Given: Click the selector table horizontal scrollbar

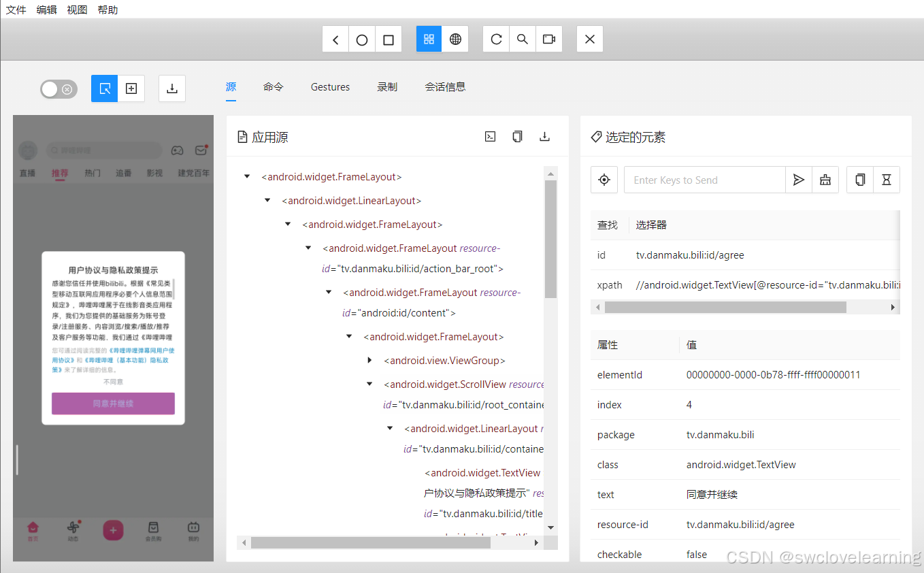Looking at the screenshot, I should tap(725, 307).
